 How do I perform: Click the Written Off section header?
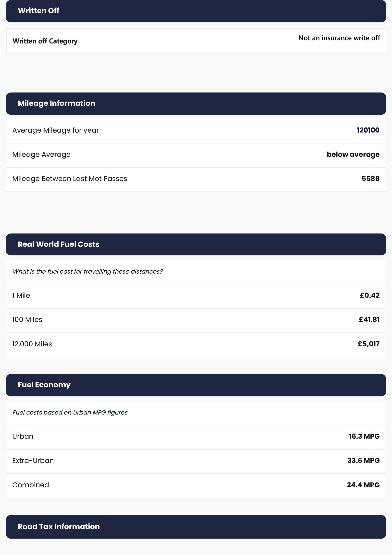(196, 11)
